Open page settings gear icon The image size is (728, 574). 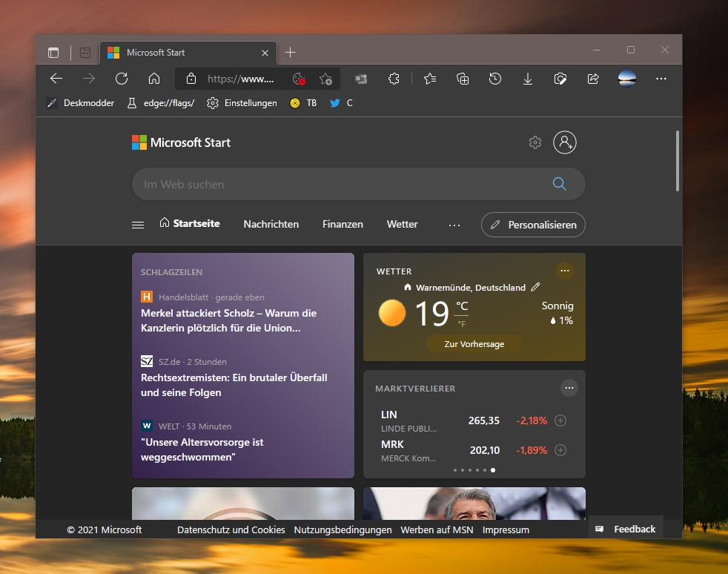coord(535,142)
